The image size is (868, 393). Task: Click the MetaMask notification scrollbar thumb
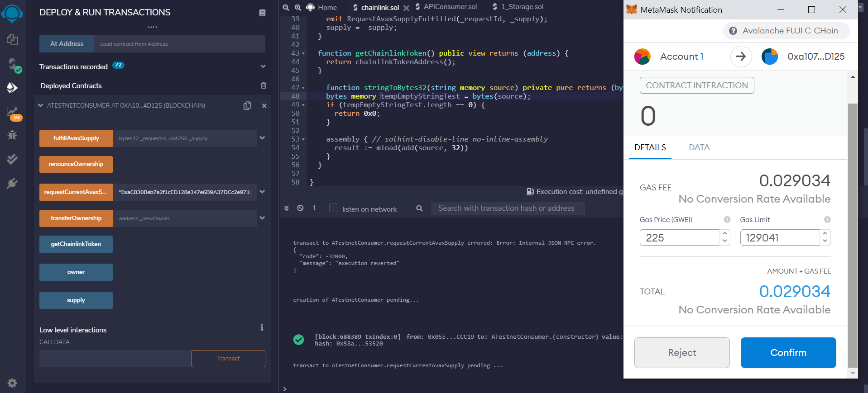853,235
